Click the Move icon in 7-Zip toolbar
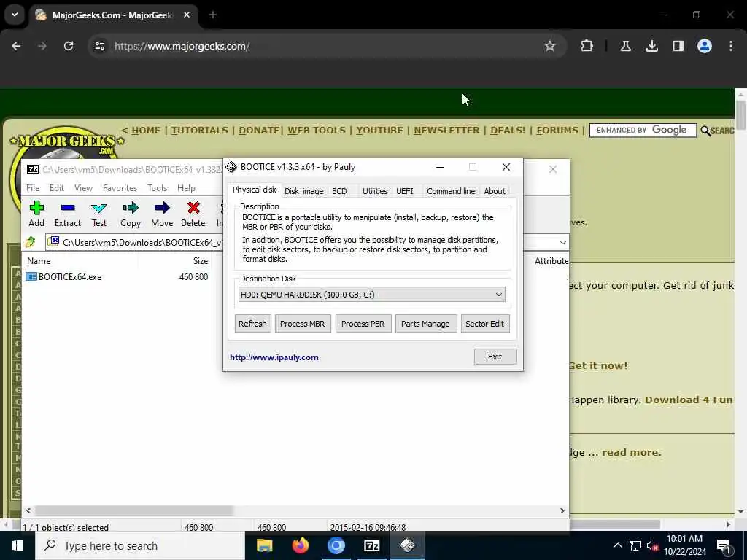747x560 pixels. pyautogui.click(x=162, y=214)
